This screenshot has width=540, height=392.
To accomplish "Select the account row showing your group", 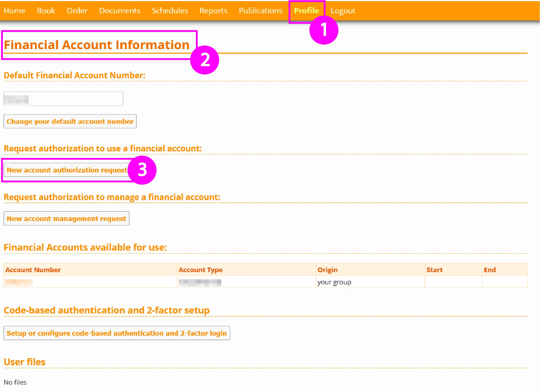I will [334, 282].
